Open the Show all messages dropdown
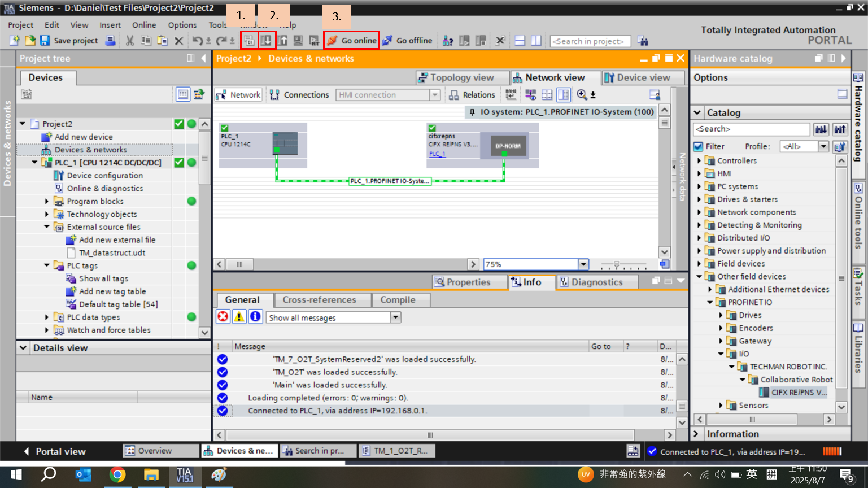Viewport: 868px width, 488px height. click(x=395, y=317)
